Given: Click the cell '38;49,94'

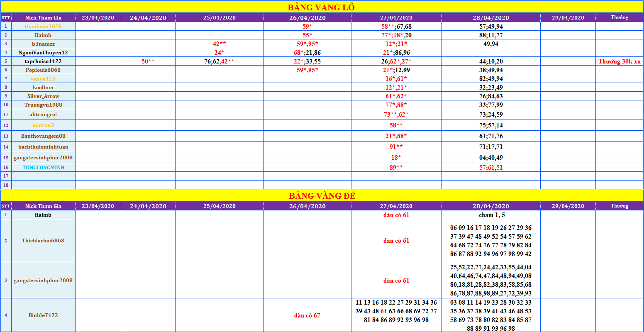Looking at the screenshot, I should 491,70.
